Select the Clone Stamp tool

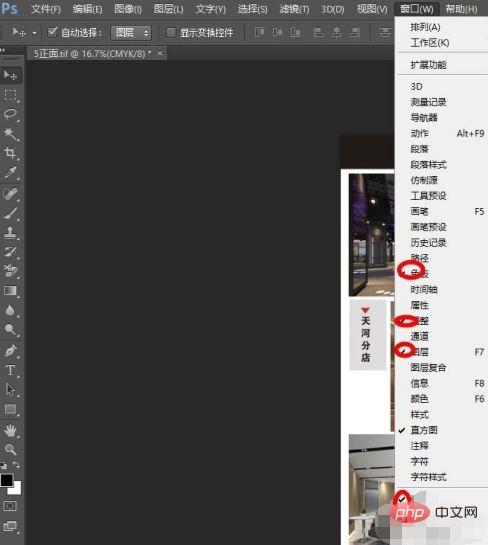(x=10, y=233)
